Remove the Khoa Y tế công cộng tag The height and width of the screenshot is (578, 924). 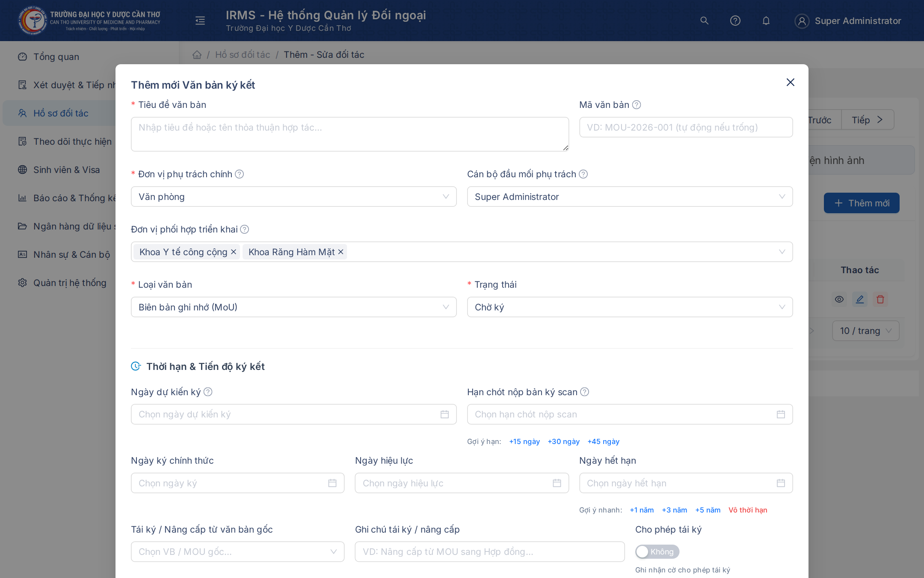coord(234,252)
